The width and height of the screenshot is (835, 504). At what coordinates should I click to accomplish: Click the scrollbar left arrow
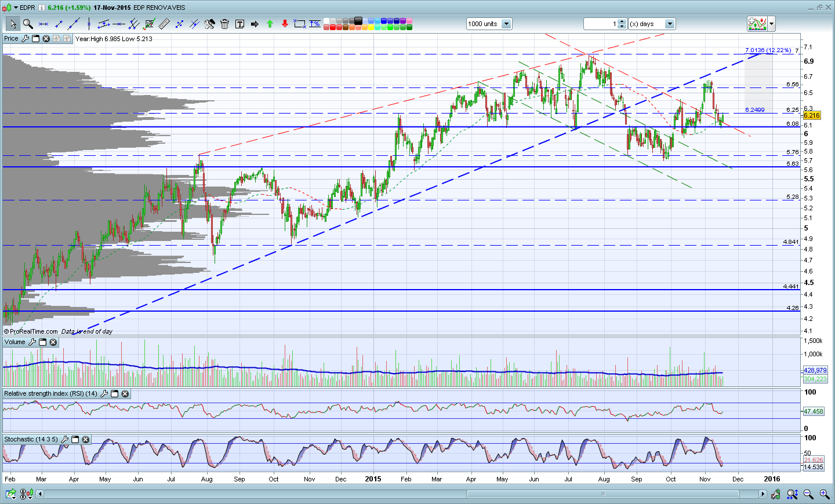(x=40, y=494)
